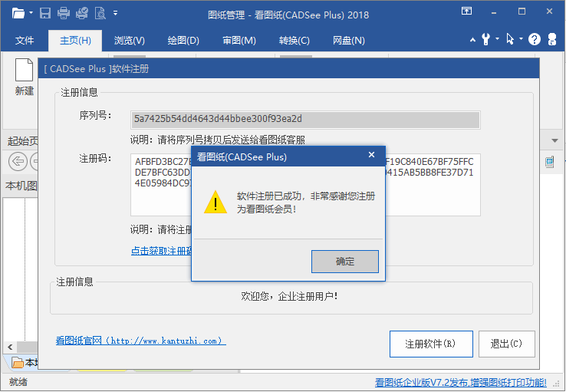
Task: Expand the cursor style dropdown arrow
Action: (521, 38)
